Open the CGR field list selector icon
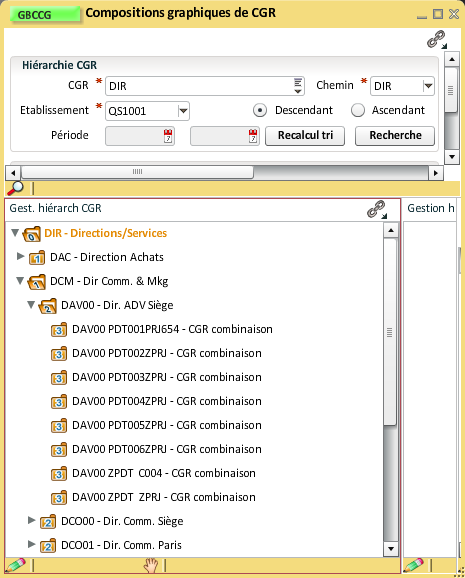This screenshot has width=465, height=578. click(x=298, y=86)
